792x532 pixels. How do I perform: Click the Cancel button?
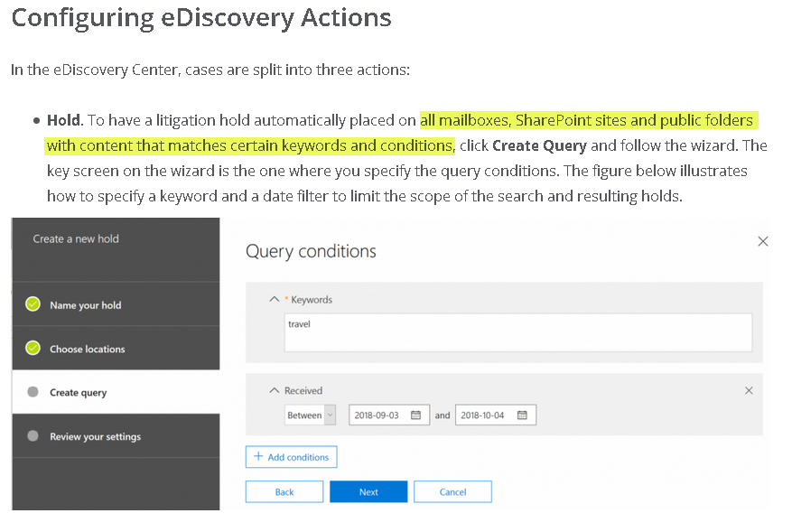coord(452,491)
